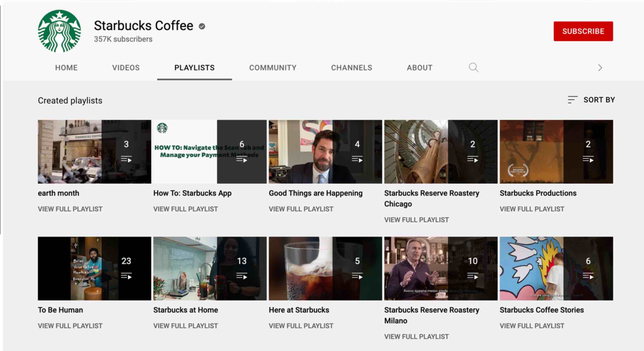The height and width of the screenshot is (351, 644).
Task: Click playlist queue icon on Good Things are Happening
Action: coord(357,159)
